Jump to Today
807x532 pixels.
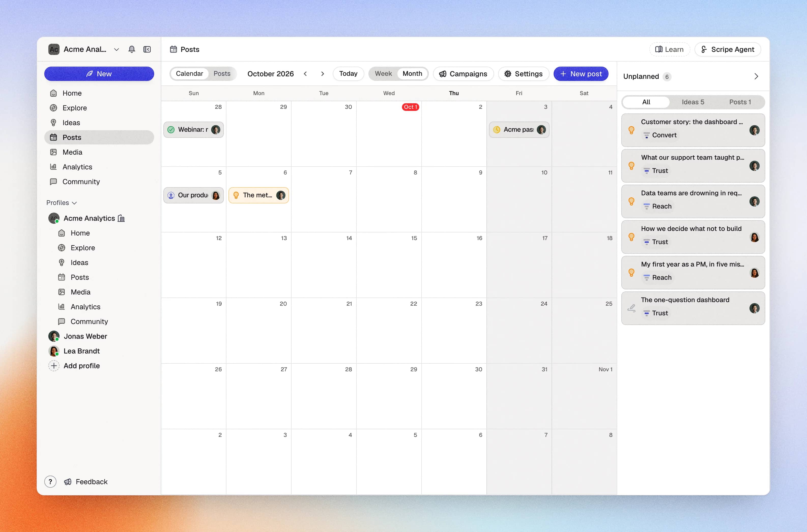pyautogui.click(x=348, y=74)
